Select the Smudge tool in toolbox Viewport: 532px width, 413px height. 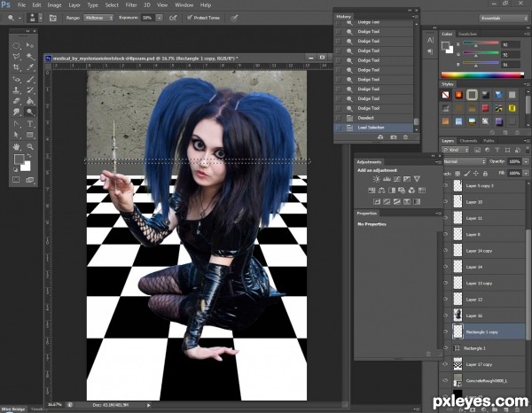coord(16,112)
